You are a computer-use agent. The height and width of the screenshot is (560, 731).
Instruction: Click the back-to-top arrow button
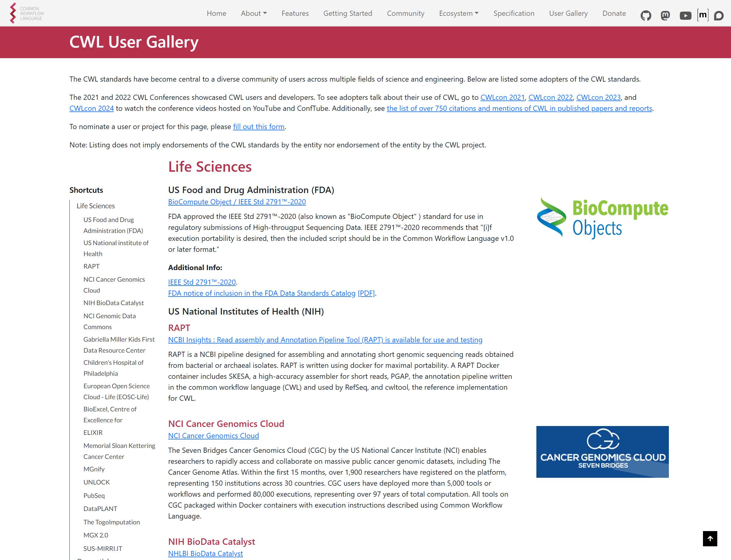(x=710, y=538)
